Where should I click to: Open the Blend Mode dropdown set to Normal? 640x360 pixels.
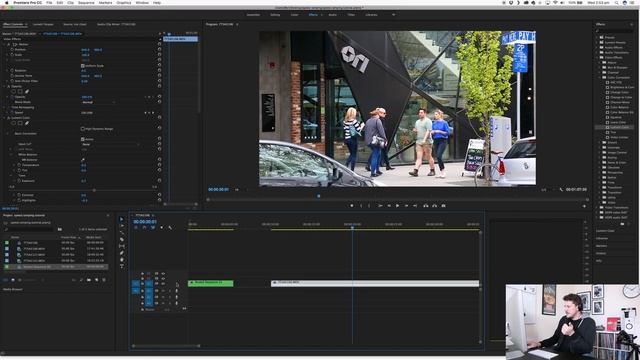click(98, 102)
